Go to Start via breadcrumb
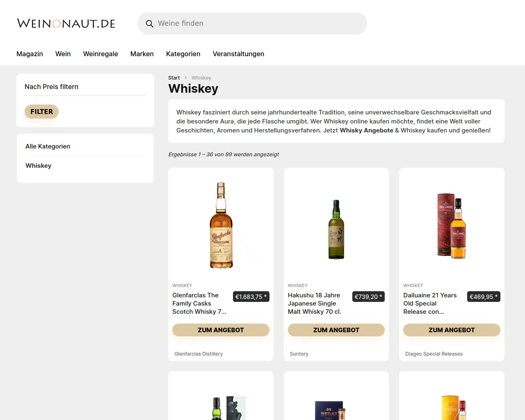 tap(174, 78)
